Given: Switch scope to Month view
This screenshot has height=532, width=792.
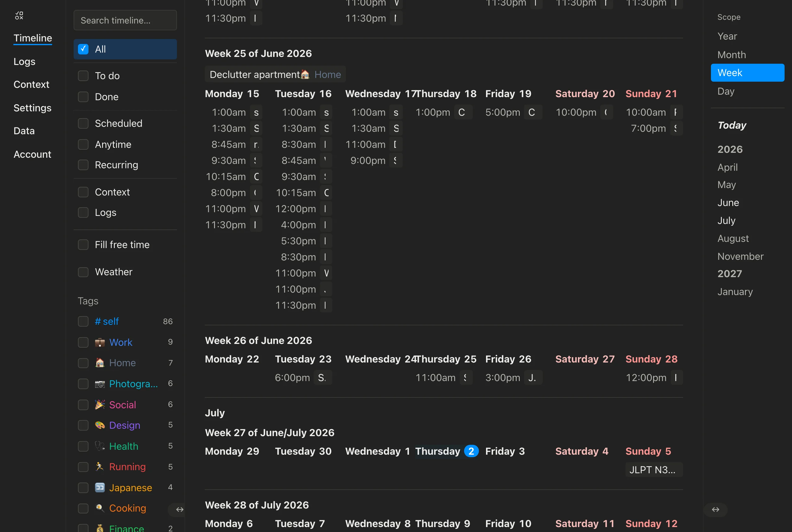Looking at the screenshot, I should click(732, 55).
